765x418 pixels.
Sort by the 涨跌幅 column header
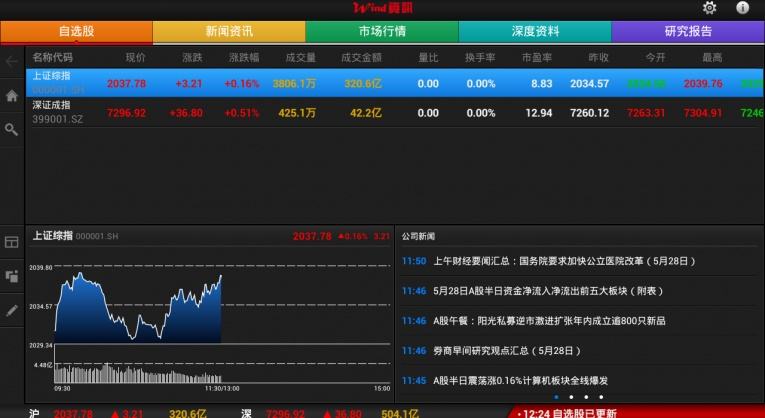pyautogui.click(x=246, y=58)
